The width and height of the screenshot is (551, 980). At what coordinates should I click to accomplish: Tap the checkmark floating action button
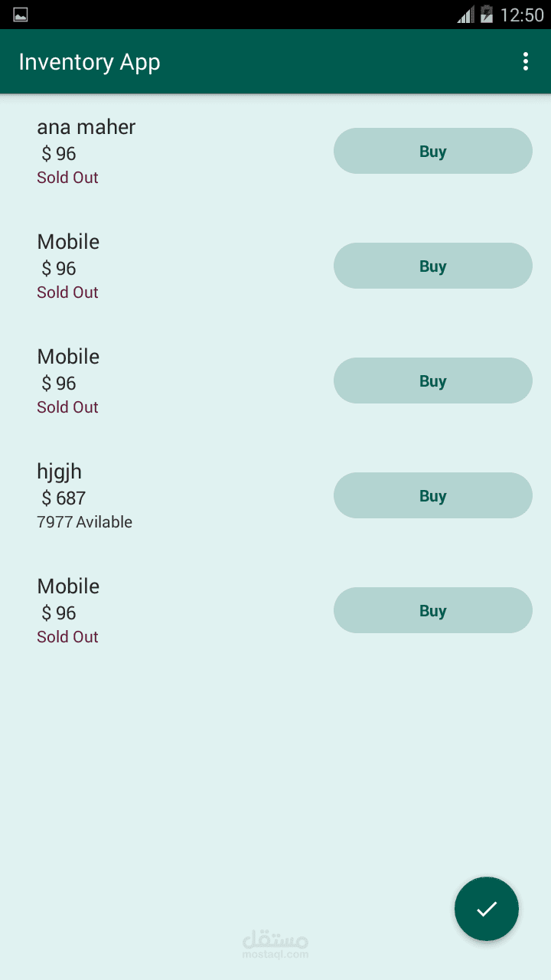click(x=487, y=909)
